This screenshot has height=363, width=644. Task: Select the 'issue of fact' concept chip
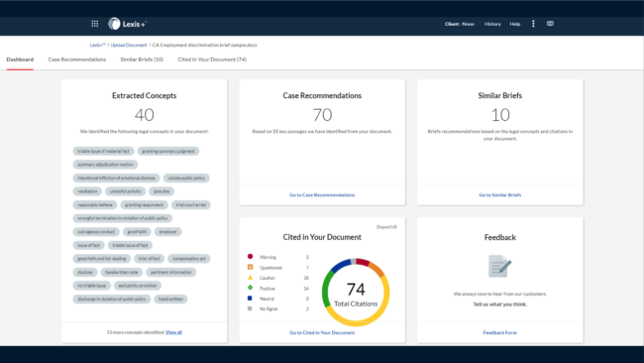pyautogui.click(x=89, y=245)
